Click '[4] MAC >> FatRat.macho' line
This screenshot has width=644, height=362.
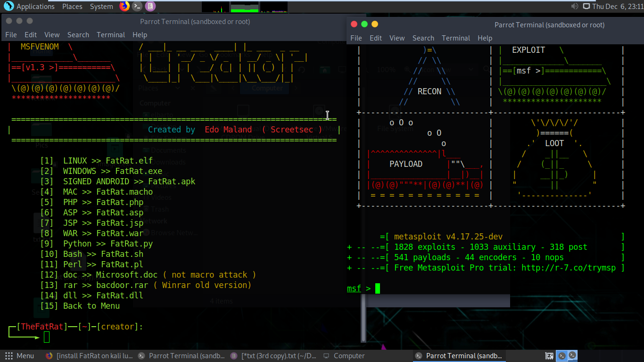tap(96, 192)
